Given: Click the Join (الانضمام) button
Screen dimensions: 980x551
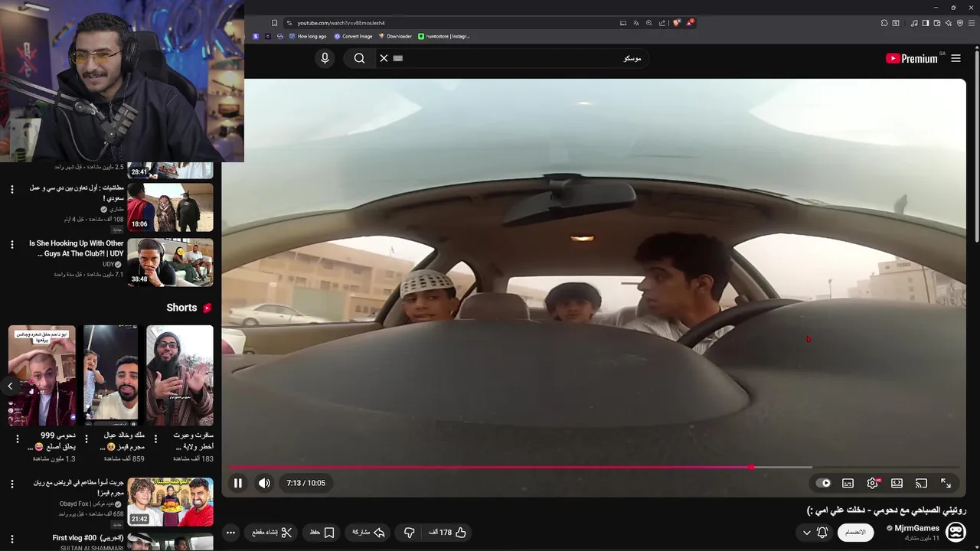Looking at the screenshot, I should 855,532.
